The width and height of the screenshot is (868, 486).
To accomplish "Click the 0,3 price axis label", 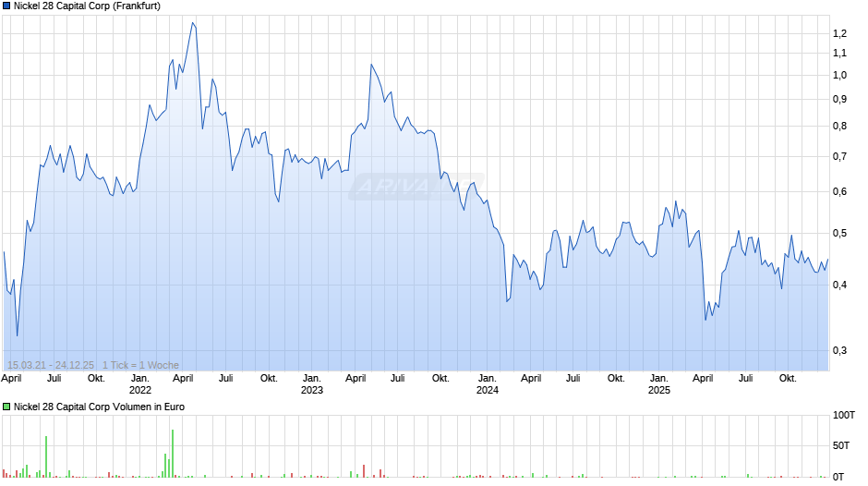I will (839, 351).
